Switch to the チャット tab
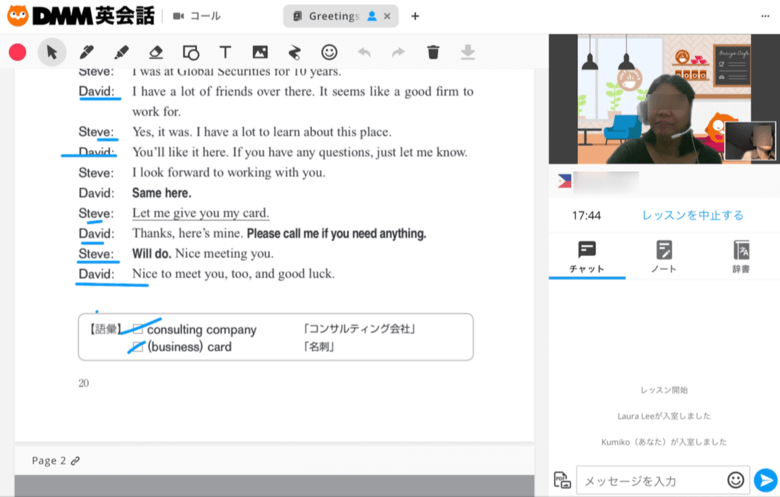 [x=587, y=257]
